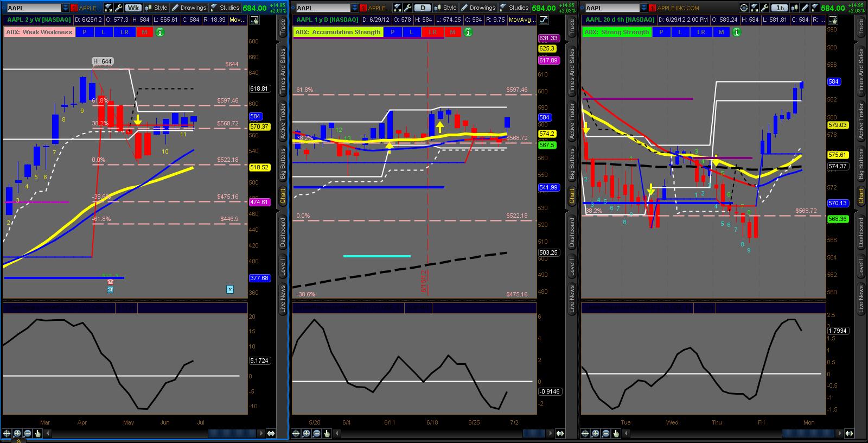Open symbol dropdown arrow in daily chart
The height and width of the screenshot is (443, 868).
354,8
